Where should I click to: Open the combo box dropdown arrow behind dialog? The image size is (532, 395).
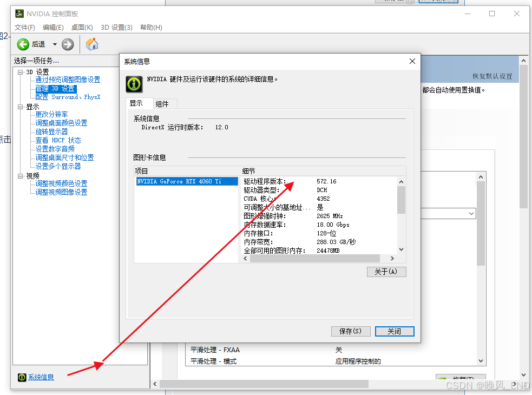[471, 213]
